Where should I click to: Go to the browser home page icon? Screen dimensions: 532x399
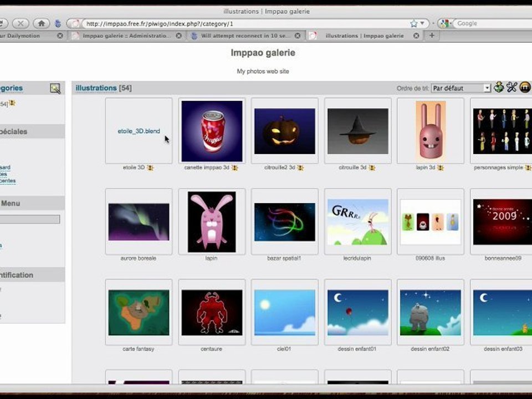point(42,23)
